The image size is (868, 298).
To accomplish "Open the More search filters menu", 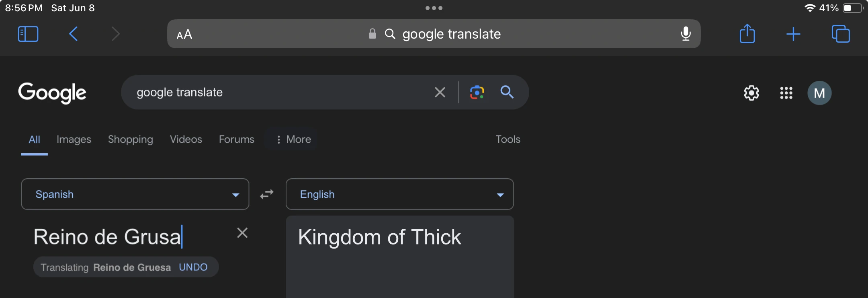I will [x=293, y=140].
